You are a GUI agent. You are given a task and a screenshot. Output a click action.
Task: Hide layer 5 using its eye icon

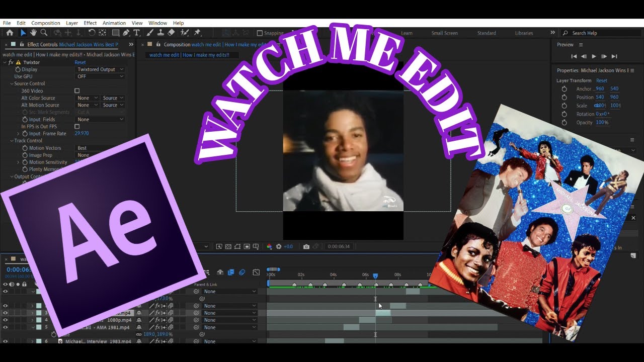6,327
